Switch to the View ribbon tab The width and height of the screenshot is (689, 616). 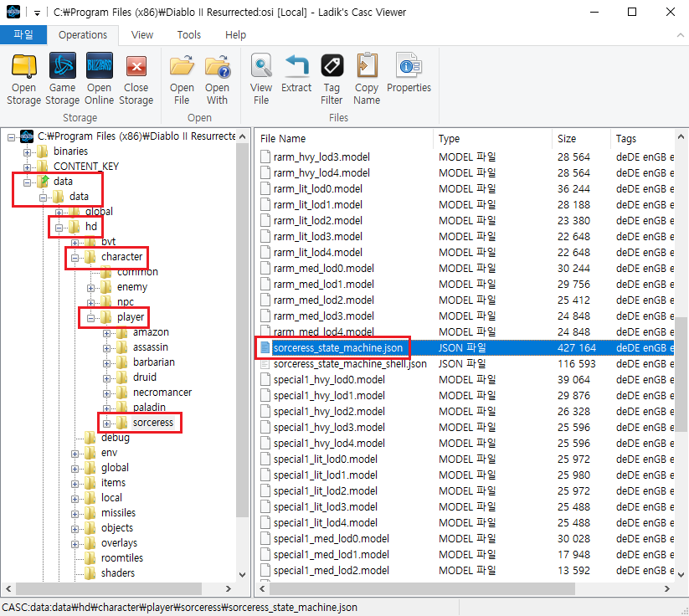(142, 34)
